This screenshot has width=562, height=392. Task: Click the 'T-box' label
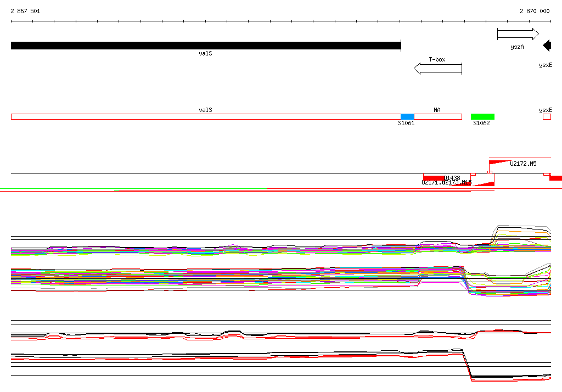tap(437, 59)
